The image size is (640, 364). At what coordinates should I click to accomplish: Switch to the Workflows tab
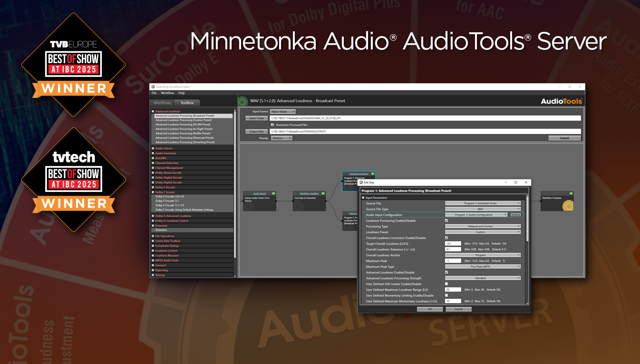pos(162,103)
